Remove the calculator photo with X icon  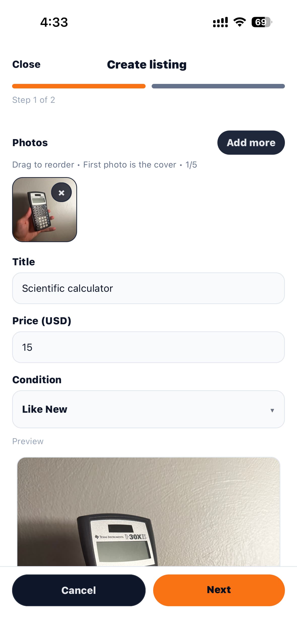[61, 192]
